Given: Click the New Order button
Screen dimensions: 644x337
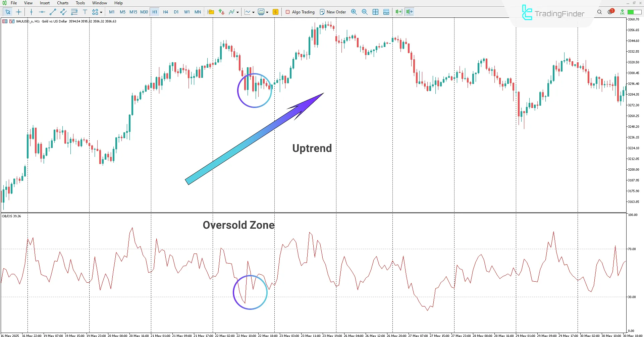Looking at the screenshot, I should [333, 12].
